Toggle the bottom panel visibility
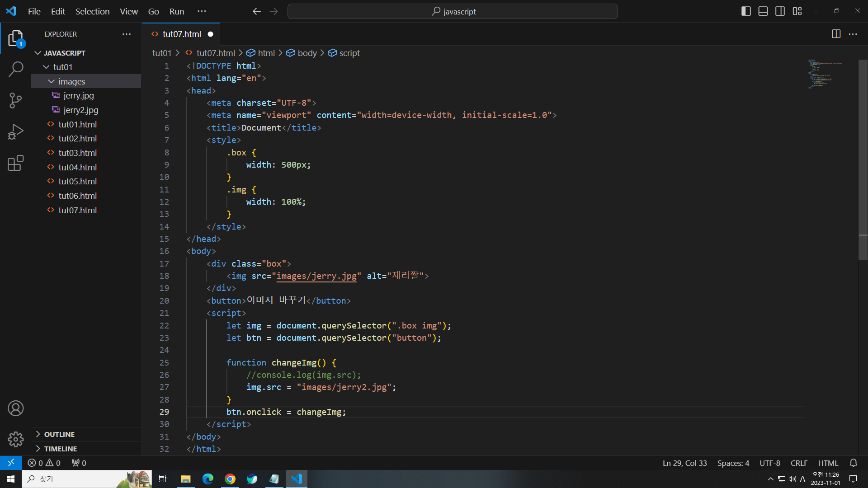Screen dimensions: 868x488 coord(763,11)
